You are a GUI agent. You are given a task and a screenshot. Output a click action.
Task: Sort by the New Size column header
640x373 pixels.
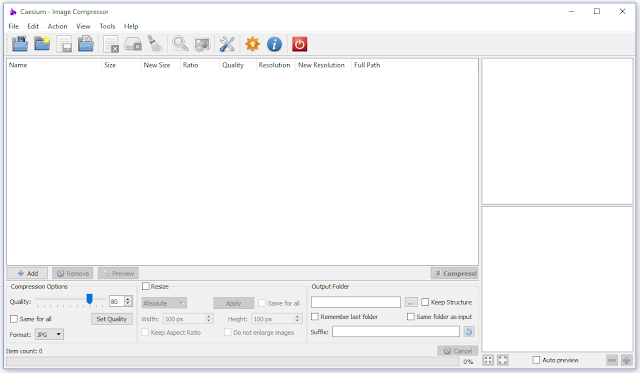(x=160, y=65)
